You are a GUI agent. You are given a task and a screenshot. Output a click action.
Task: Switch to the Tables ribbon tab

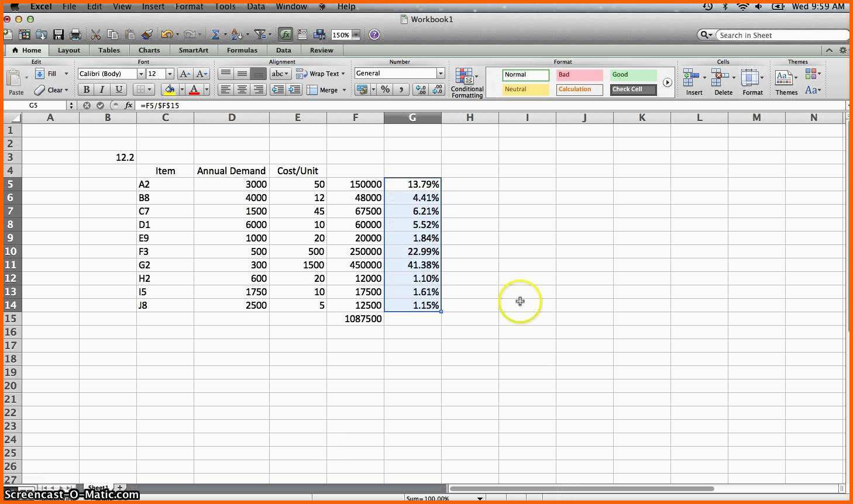click(x=109, y=50)
